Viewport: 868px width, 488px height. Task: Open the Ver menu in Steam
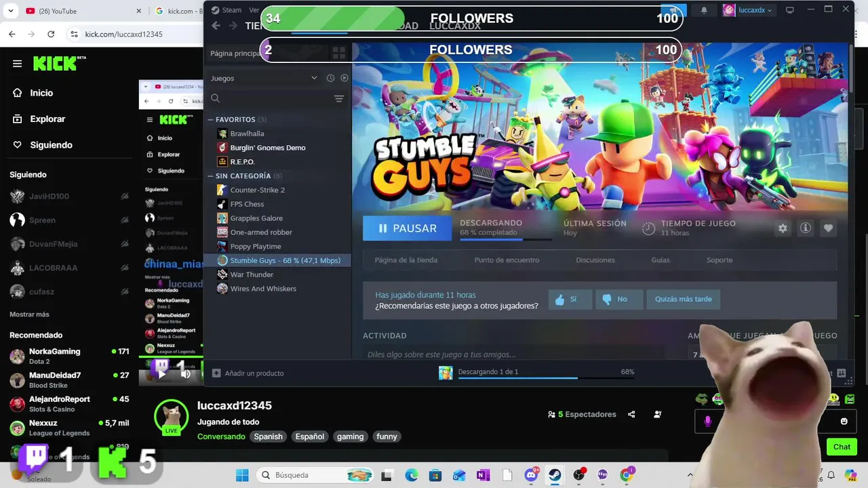(x=254, y=10)
